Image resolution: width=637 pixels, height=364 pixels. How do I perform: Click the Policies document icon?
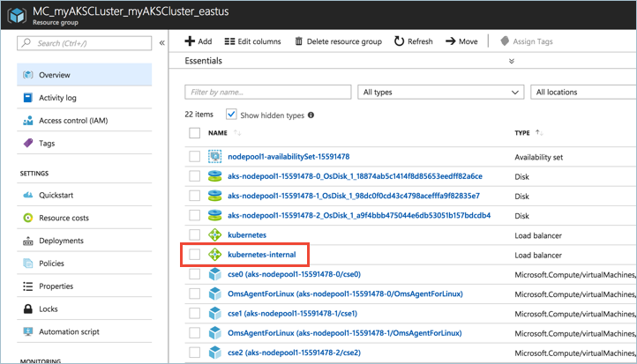28,264
